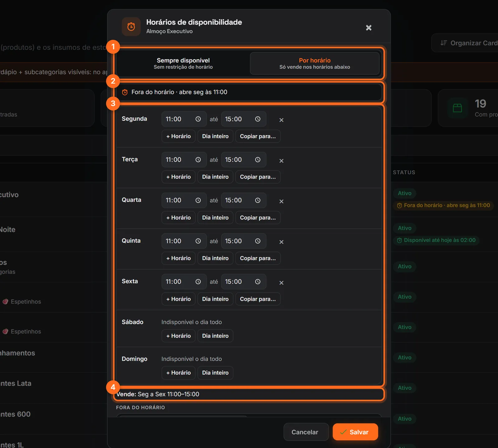Open clock picker for Segunda end time
Screen dimensions: 498x448
click(258, 119)
